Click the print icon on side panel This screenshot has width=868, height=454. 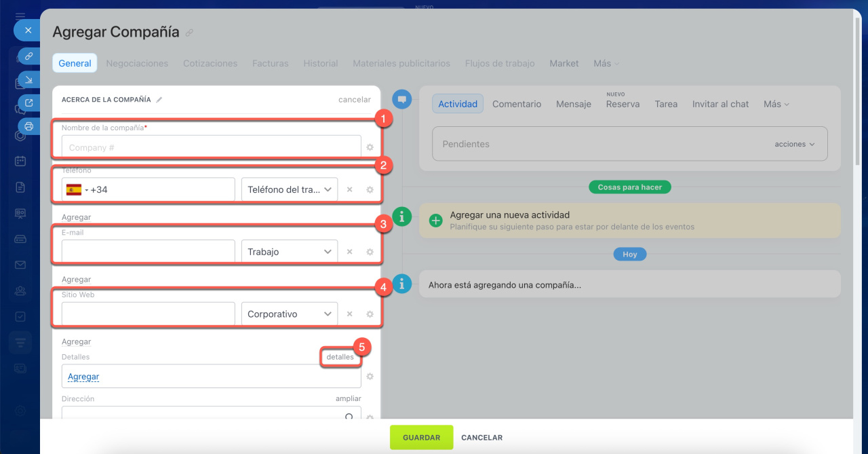tap(28, 126)
